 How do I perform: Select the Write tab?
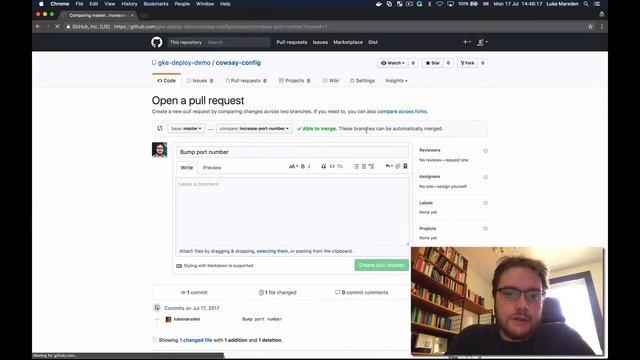tap(187, 168)
